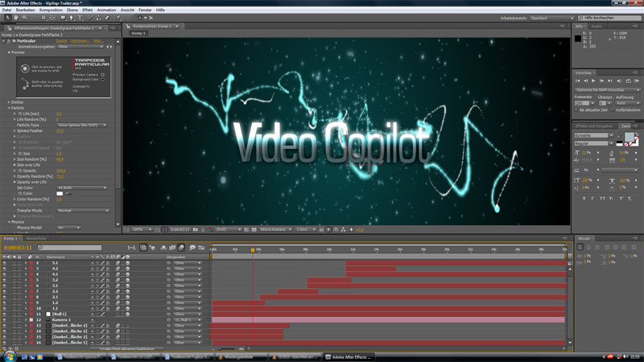Select the Text tool
This screenshot has height=362, width=644.
pos(80,18)
